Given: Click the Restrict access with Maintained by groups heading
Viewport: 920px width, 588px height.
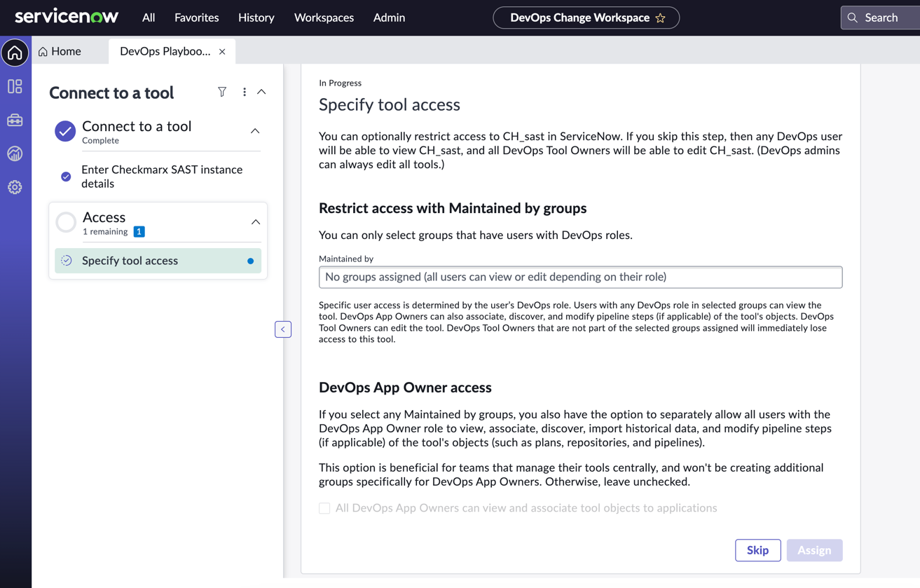Looking at the screenshot, I should [x=453, y=208].
